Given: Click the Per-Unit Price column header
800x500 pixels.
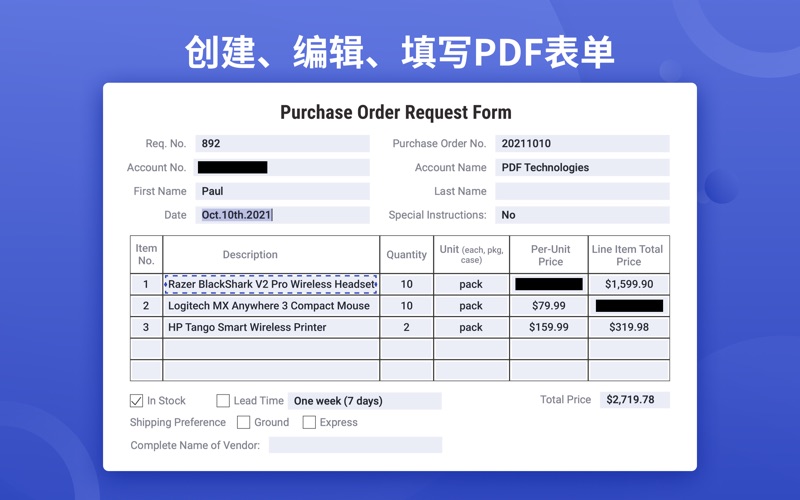Looking at the screenshot, I should tap(551, 255).
